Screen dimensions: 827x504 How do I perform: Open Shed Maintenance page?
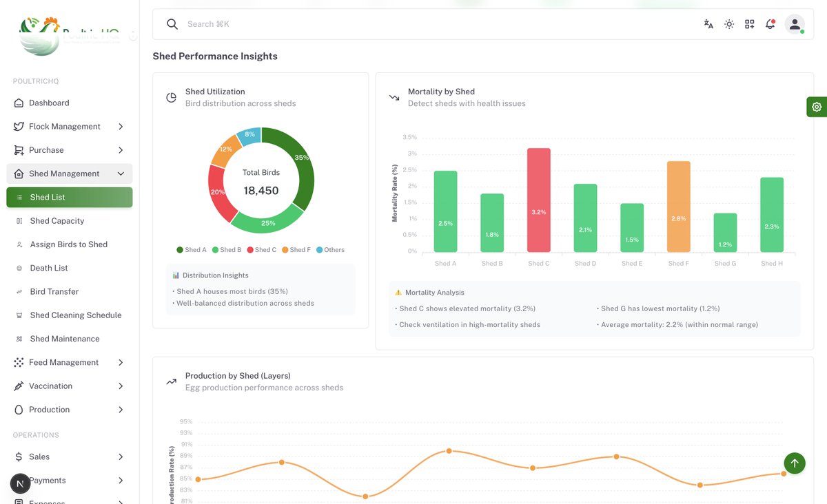tap(70, 339)
